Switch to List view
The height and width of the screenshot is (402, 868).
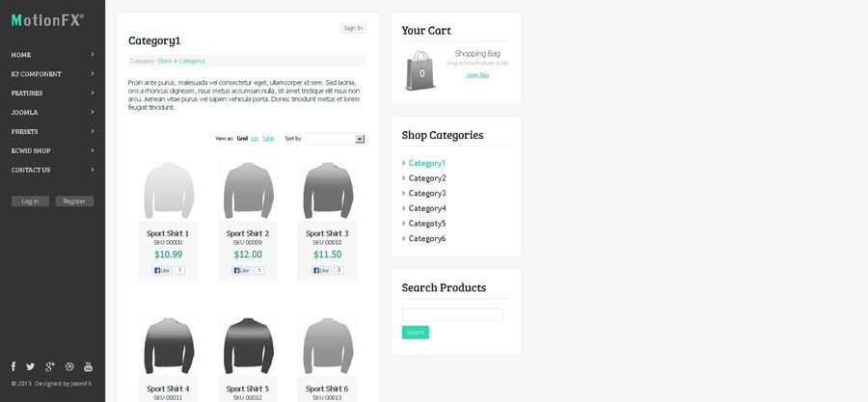pos(255,139)
